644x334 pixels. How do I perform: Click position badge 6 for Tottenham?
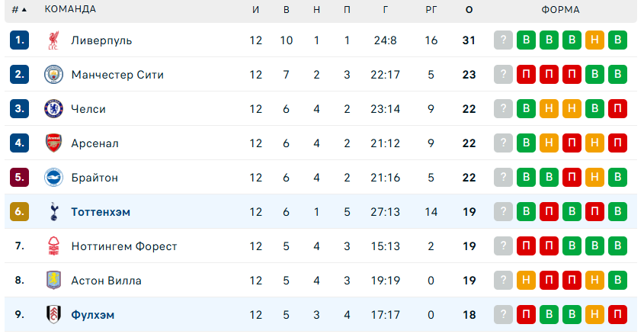[x=19, y=212]
